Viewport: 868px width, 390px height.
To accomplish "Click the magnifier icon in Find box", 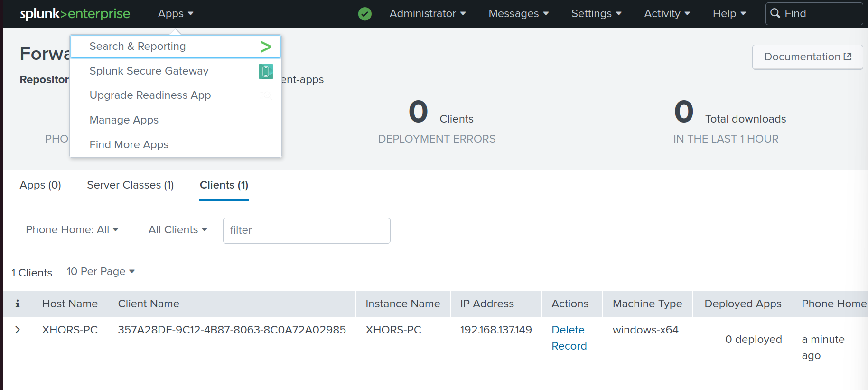I will [775, 13].
